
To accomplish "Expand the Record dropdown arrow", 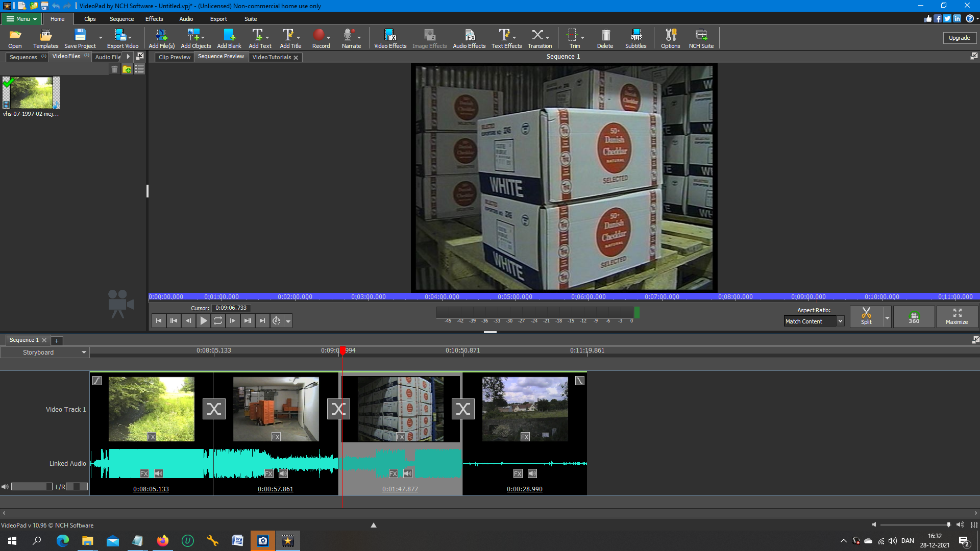I will pyautogui.click(x=328, y=37).
